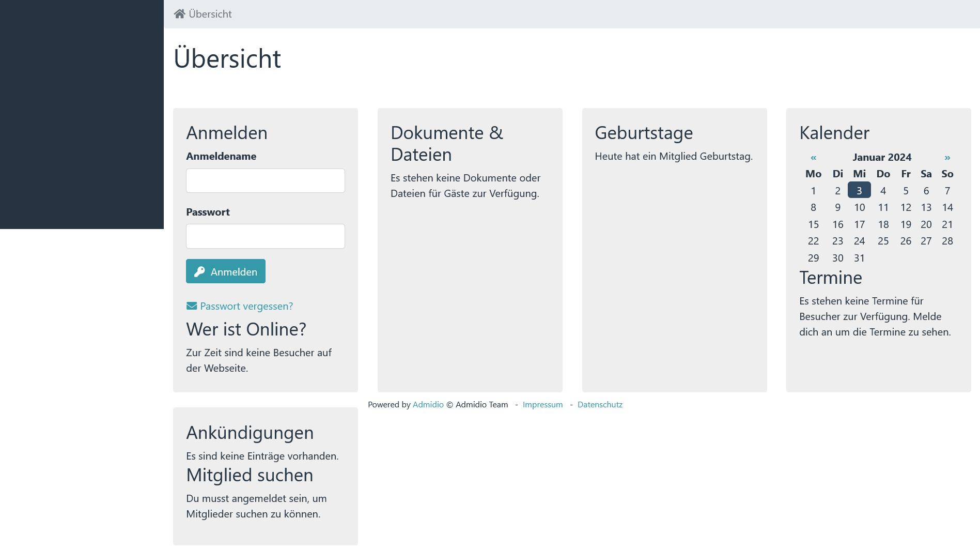980x549 pixels.
Task: Click into the Anmeldename input field
Action: point(265,180)
